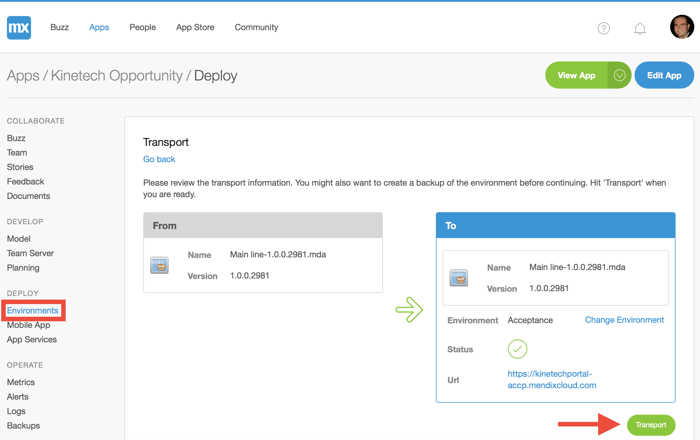The width and height of the screenshot is (700, 440).
Task: Click Apps in the breadcrumb
Action: coord(23,75)
